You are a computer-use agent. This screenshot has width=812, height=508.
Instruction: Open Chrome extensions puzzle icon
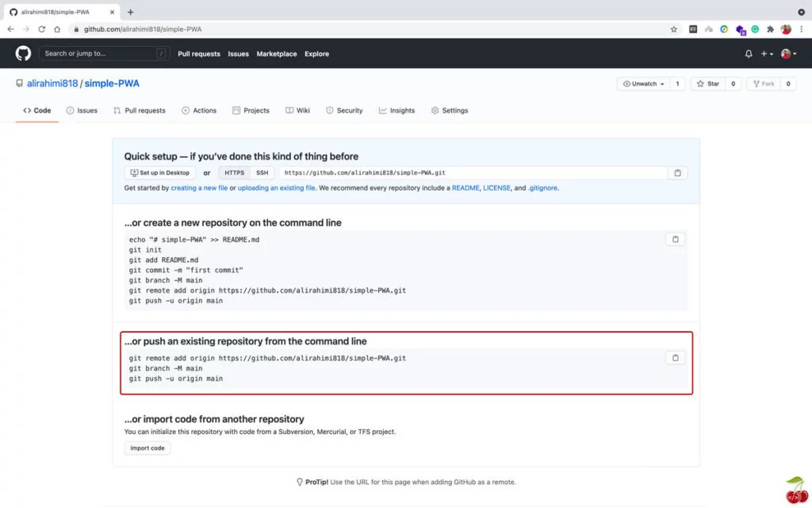coord(770,29)
